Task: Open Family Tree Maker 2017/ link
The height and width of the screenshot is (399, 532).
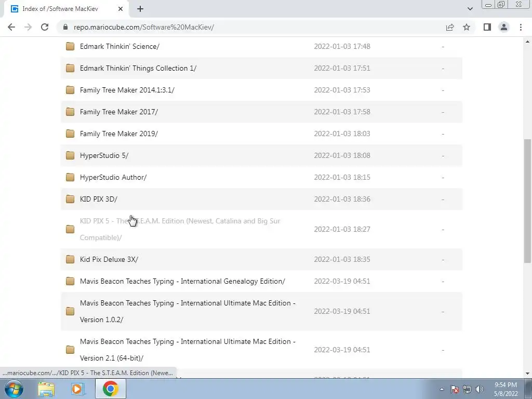Action: tap(119, 112)
